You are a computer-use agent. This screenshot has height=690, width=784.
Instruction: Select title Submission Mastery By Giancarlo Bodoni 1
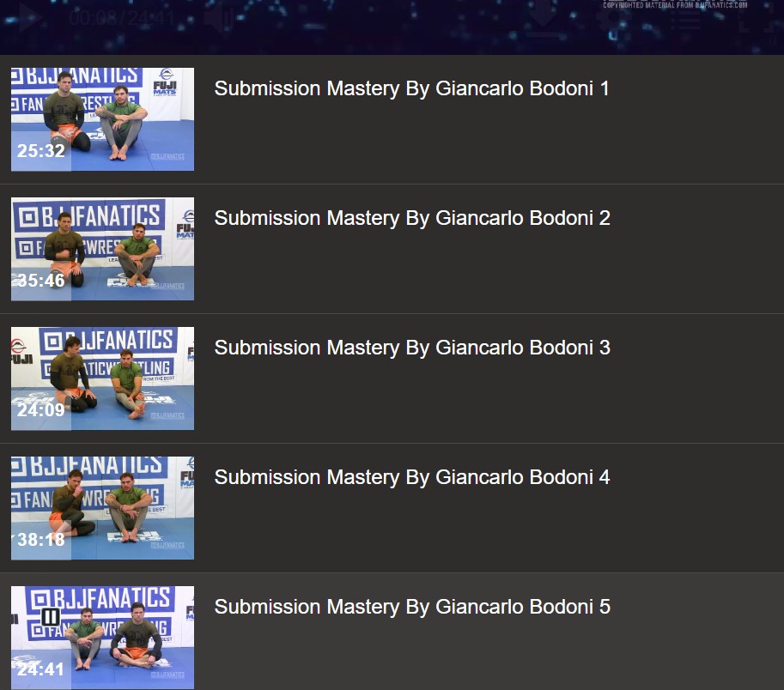(412, 88)
